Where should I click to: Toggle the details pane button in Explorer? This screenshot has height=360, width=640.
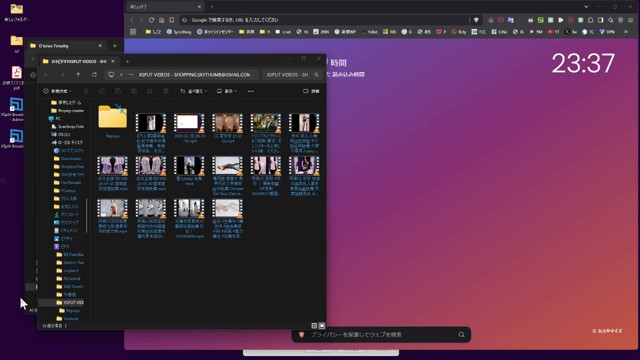(311, 91)
